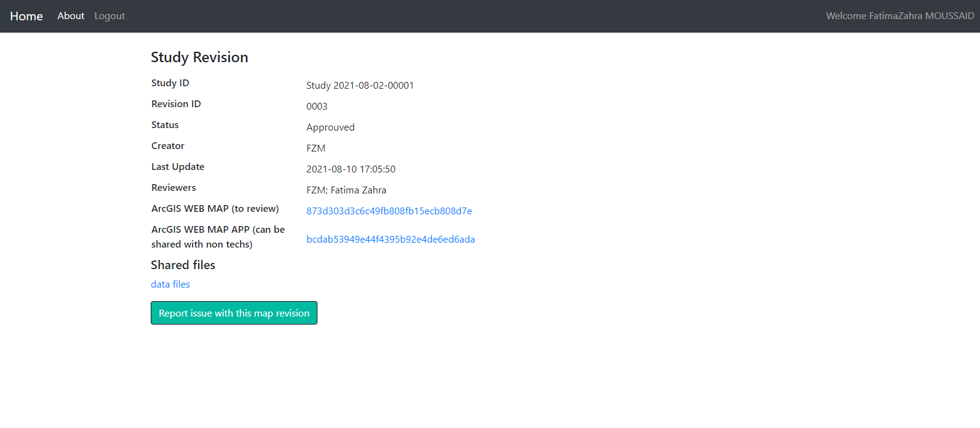This screenshot has width=980, height=428.
Task: Select timestamp 2021-08-10 17:05:50
Action: click(351, 169)
